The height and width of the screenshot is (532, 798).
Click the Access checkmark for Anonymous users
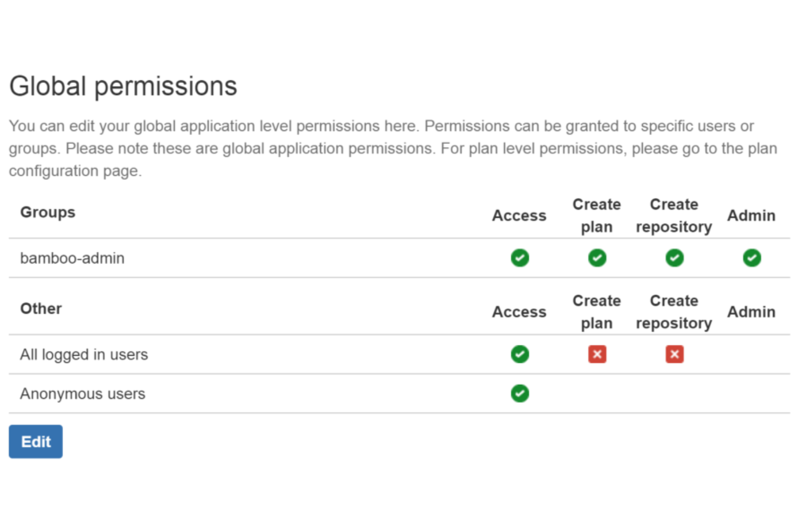coord(519,393)
